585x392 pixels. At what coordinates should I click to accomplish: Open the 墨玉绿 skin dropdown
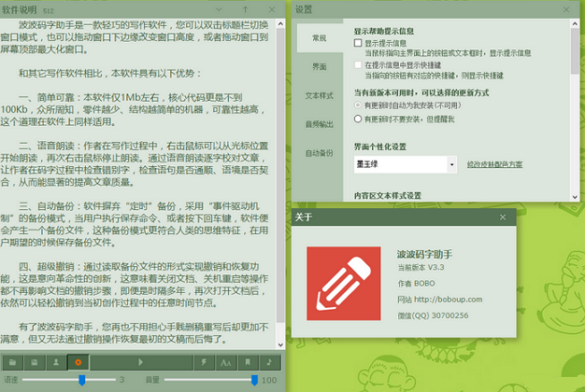click(x=406, y=164)
